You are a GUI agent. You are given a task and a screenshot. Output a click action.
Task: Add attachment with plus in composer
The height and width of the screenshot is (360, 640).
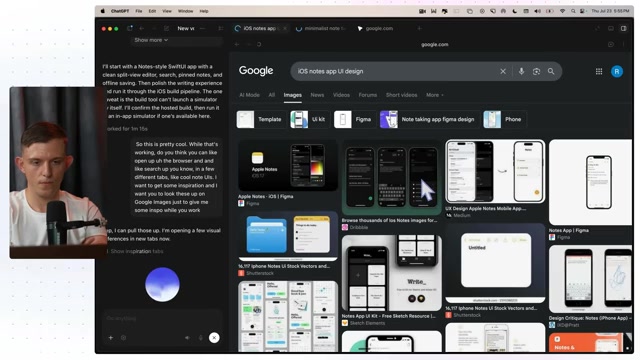pos(111,338)
